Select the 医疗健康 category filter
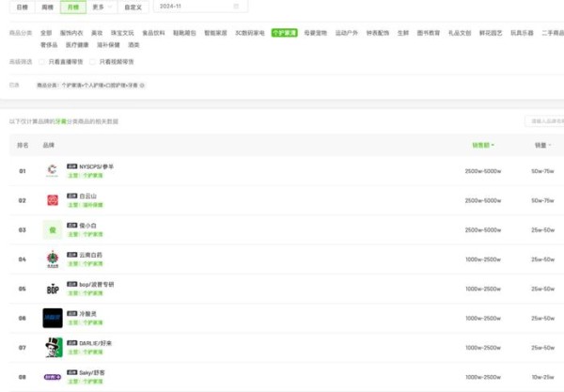Image resolution: width=564 pixels, height=392 pixels. 77,45
